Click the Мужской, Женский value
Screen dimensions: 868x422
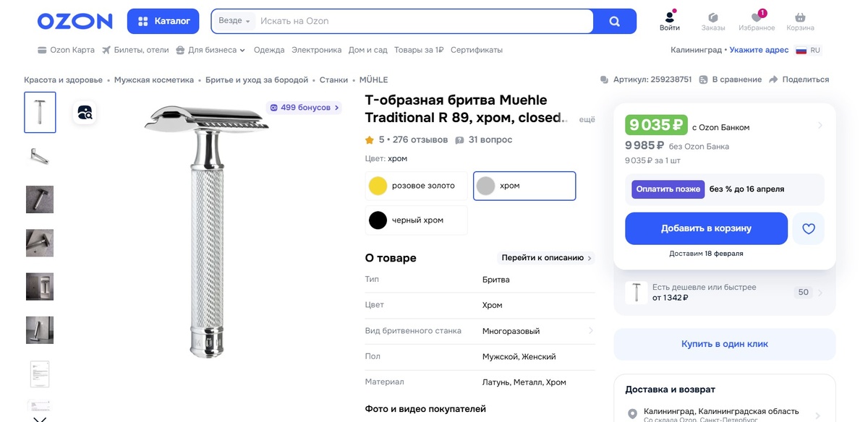[519, 357]
